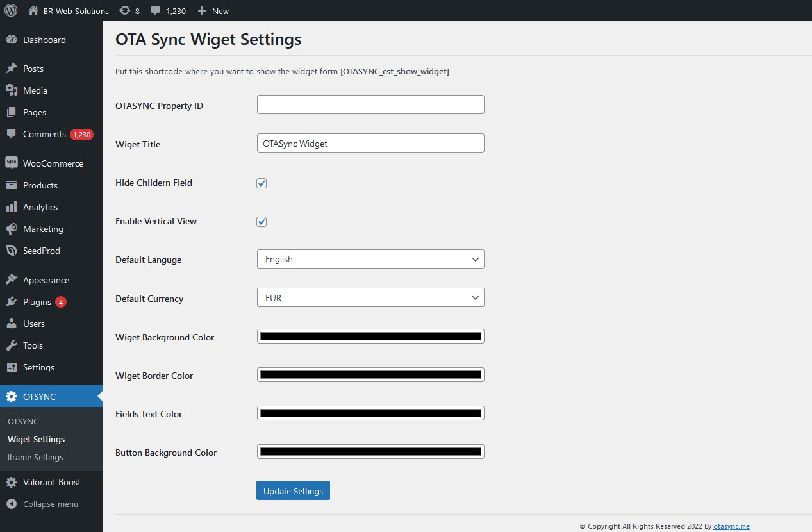The image size is (812, 532).
Task: Toggle Enable Vertical View checkbox
Action: tap(261, 222)
